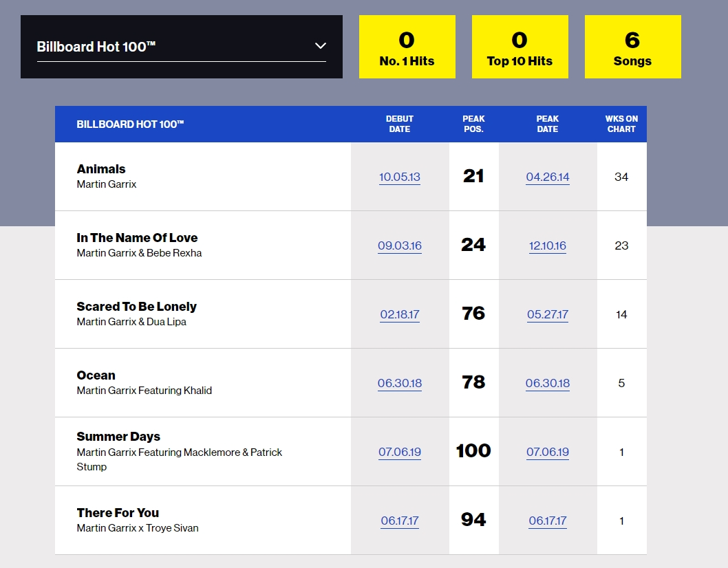Click peak position 100 for Summer Days
Image resolution: width=728 pixels, height=568 pixels.
click(473, 450)
